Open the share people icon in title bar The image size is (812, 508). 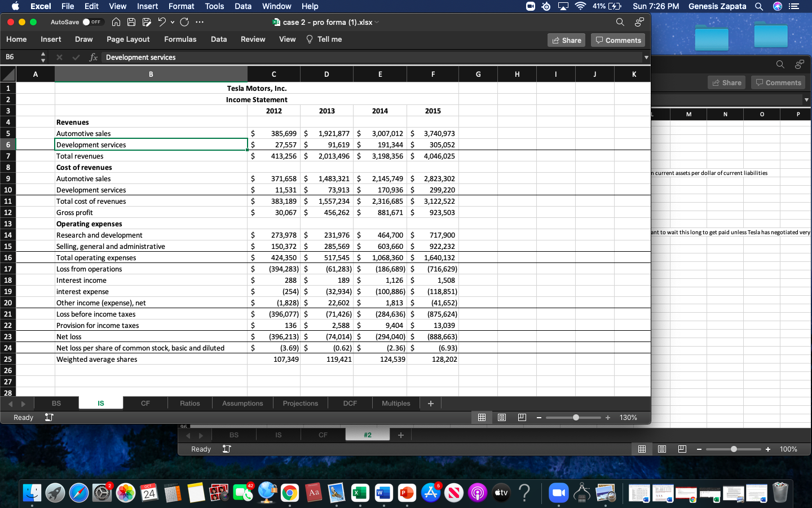point(639,22)
